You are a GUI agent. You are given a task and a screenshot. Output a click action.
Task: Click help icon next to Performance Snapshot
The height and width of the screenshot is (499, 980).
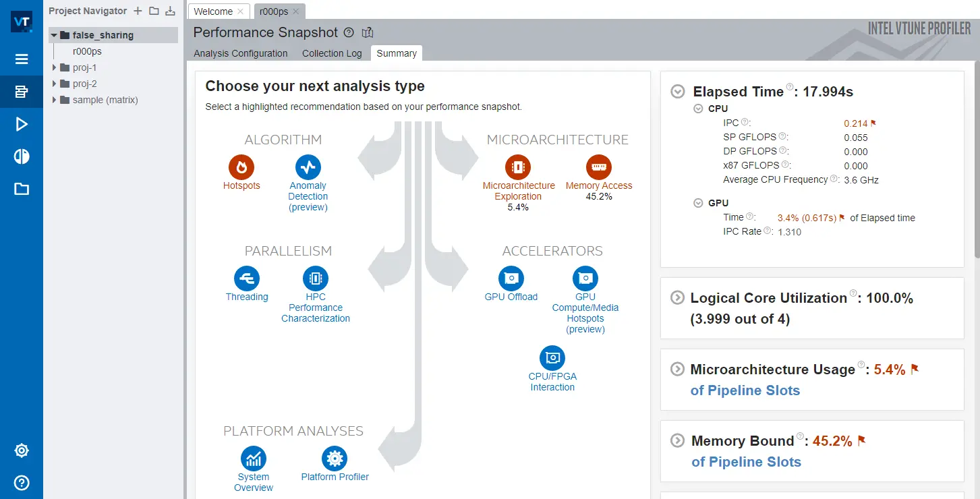(x=349, y=32)
